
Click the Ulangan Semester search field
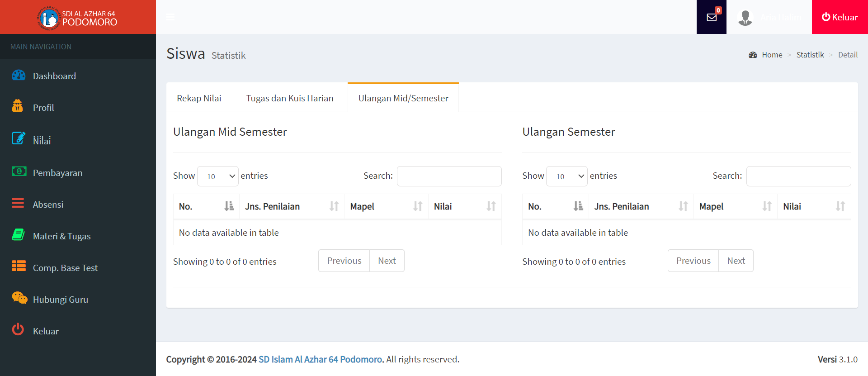pyautogui.click(x=798, y=176)
